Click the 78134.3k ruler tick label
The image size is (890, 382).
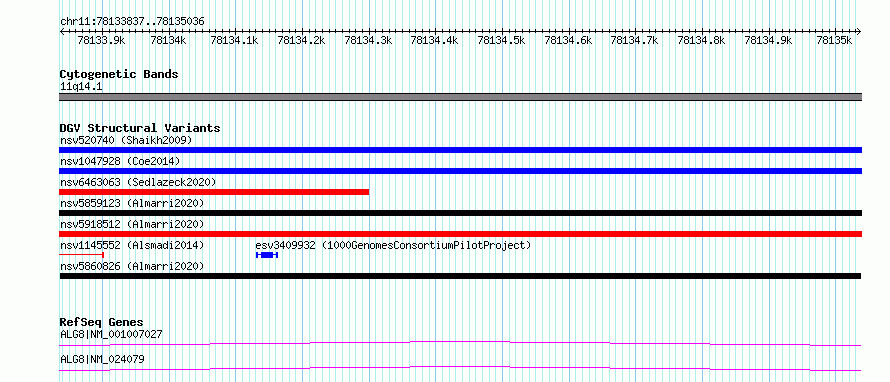pos(368,40)
